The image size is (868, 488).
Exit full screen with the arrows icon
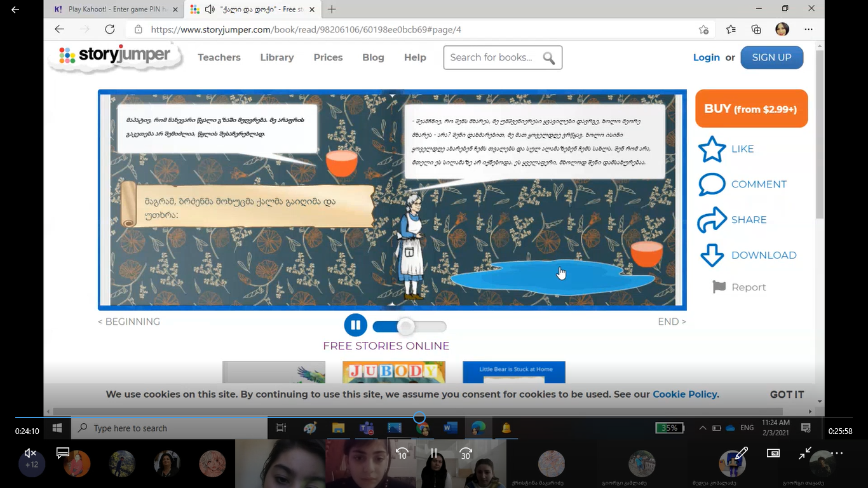[x=805, y=453]
